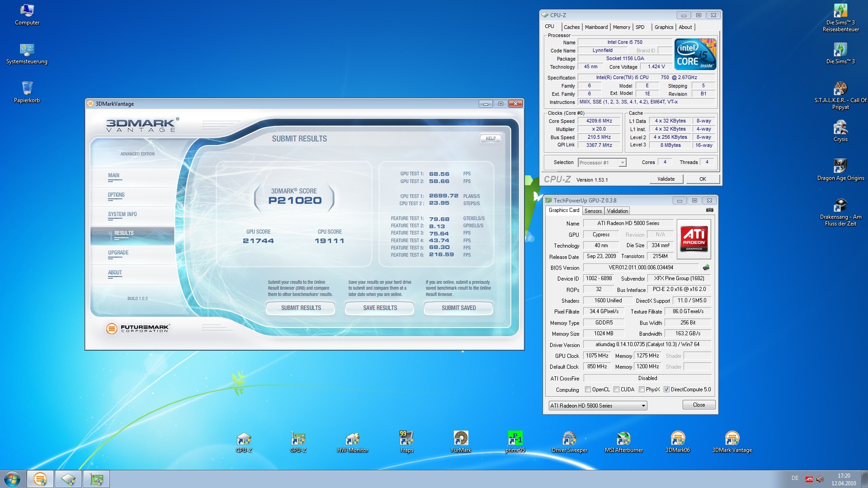
Task: Click the Futuremark Corporation logo
Action: 138,328
